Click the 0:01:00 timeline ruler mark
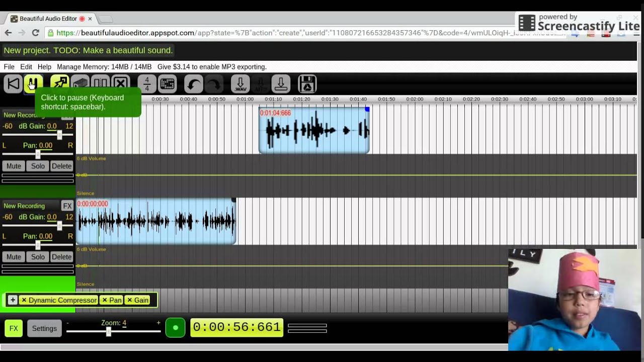 pos(245,100)
